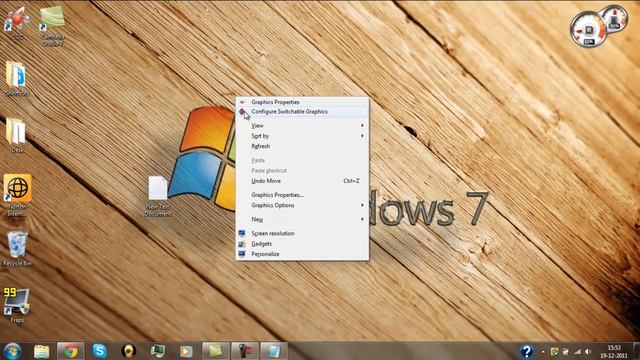This screenshot has width=640, height=360.
Task: Click the greyed Paste shortcut entry
Action: [x=302, y=170]
